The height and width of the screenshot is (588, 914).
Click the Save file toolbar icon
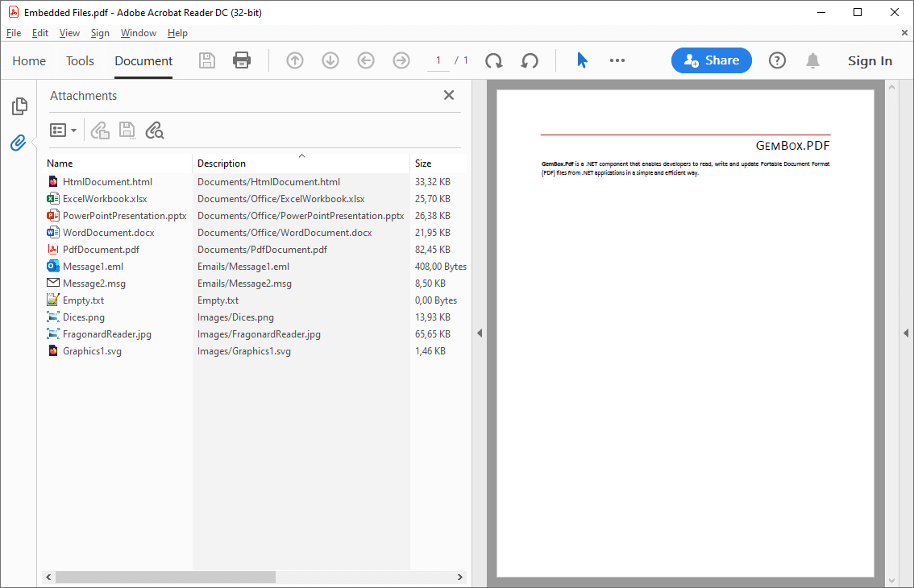pos(207,60)
